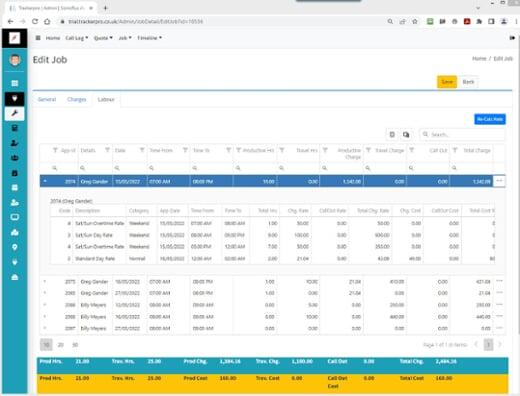Screen dimensions: 520x396
Task: Click the column chooser icon beside search
Action: pyautogui.click(x=406, y=134)
